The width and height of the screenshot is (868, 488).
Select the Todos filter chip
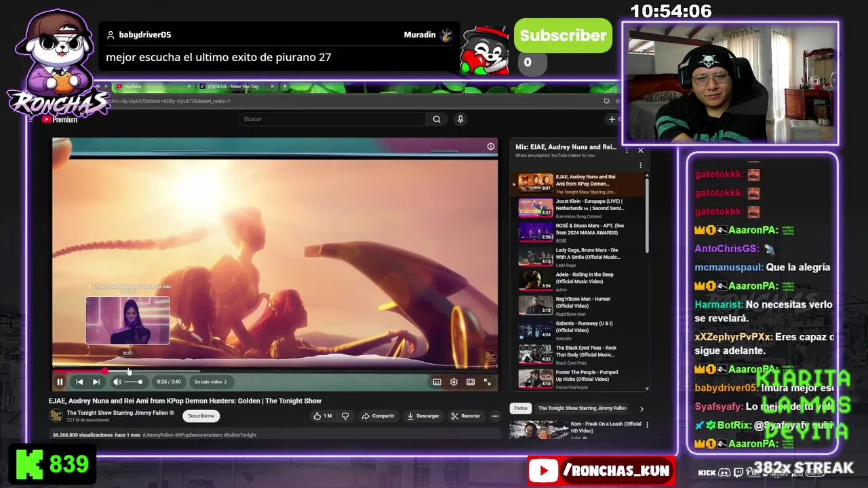521,408
